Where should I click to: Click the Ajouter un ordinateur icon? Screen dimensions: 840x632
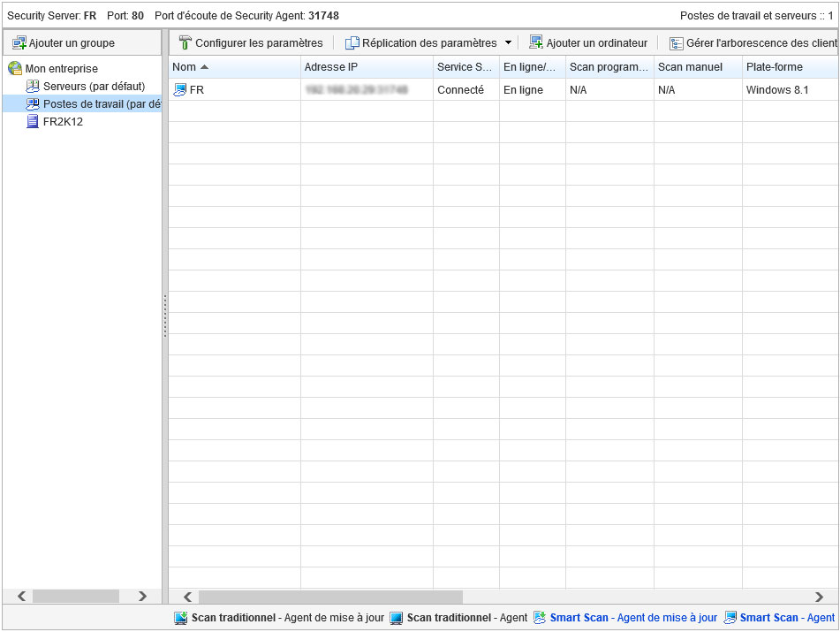click(x=535, y=42)
